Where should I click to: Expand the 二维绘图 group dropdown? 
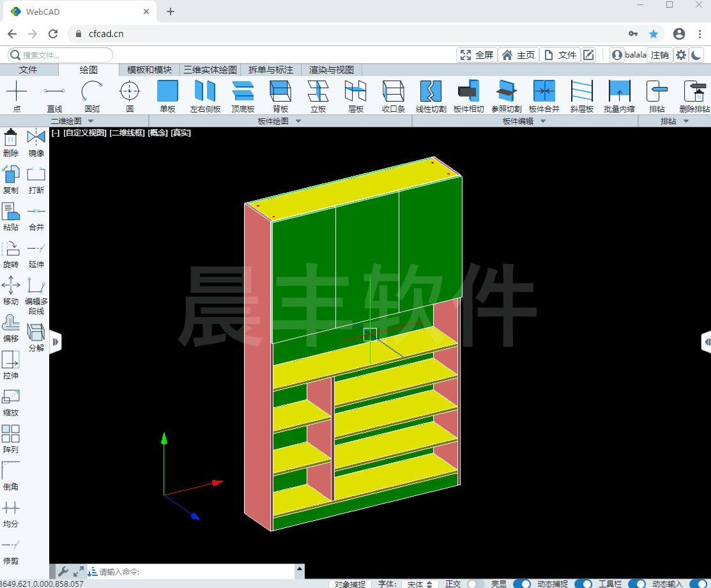coord(90,121)
